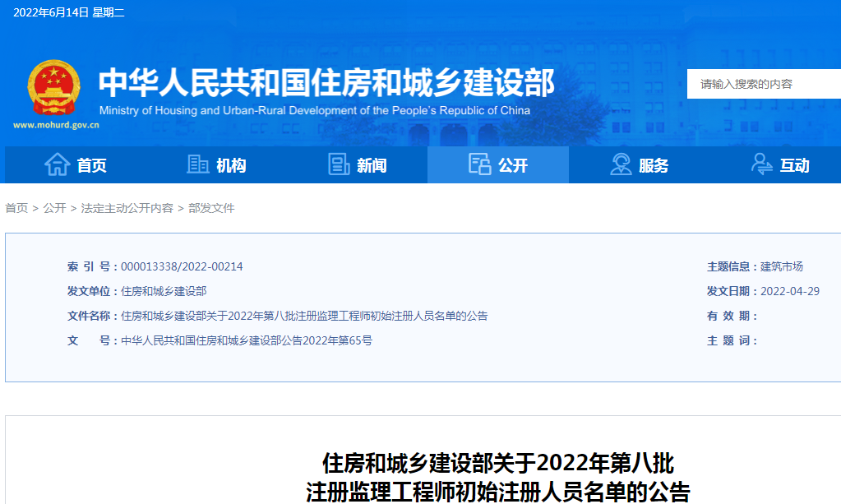Screen dimensions: 841x504
Task: Click the ministry title 中华人民共和国住房和城乡建设部
Action: [326, 82]
